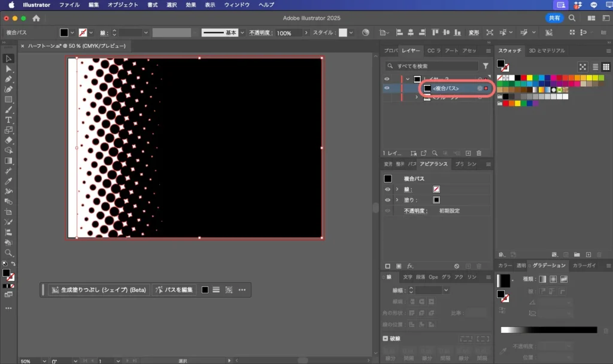Click the gradient slider bar
Viewport: 613px width, 364px height.
coord(548,330)
